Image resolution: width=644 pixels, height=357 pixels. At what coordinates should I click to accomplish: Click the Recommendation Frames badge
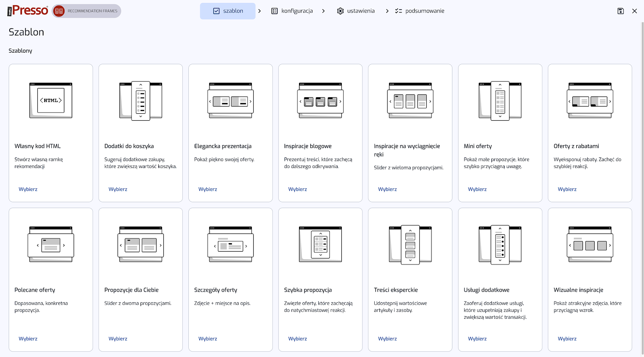[x=87, y=11]
